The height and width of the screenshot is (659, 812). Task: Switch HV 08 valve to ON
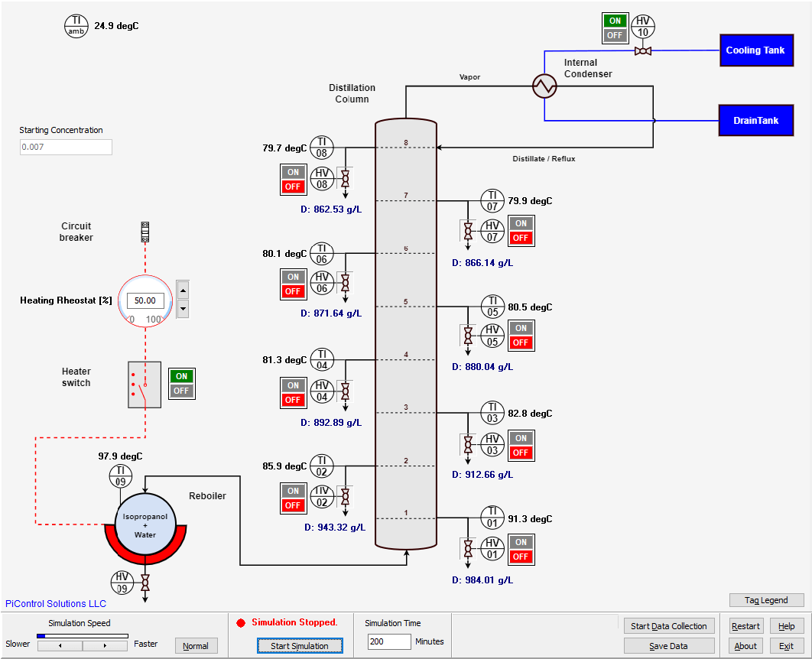click(x=293, y=172)
